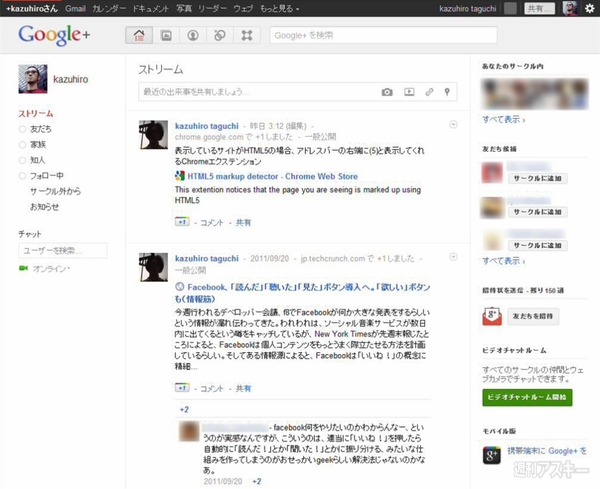Click the profile avatar in top bar
600x489 pixels.
pyautogui.click(x=570, y=8)
